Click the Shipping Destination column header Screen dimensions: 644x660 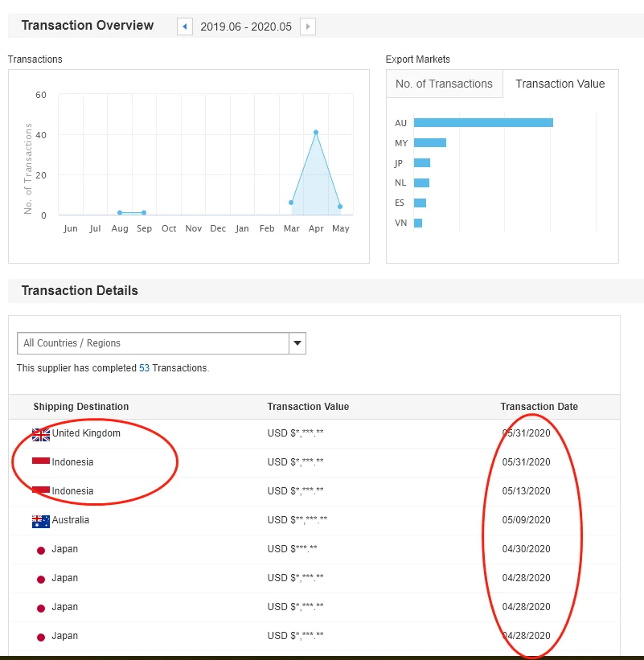(x=80, y=407)
